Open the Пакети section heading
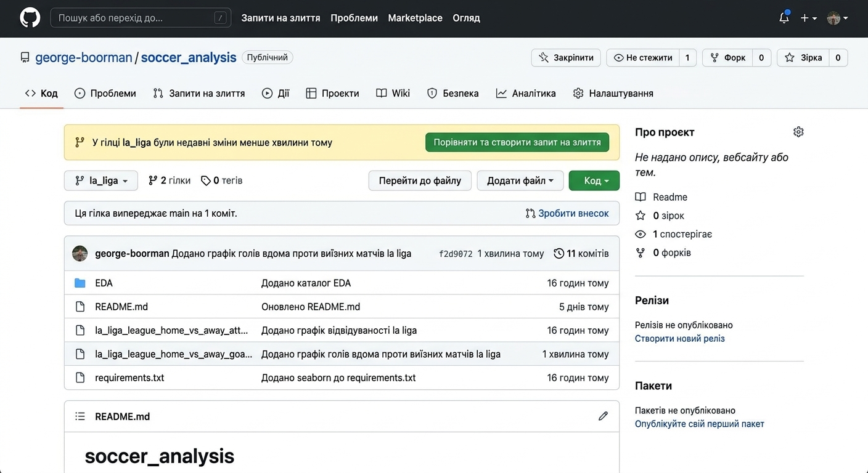This screenshot has height=473, width=868. 653,386
